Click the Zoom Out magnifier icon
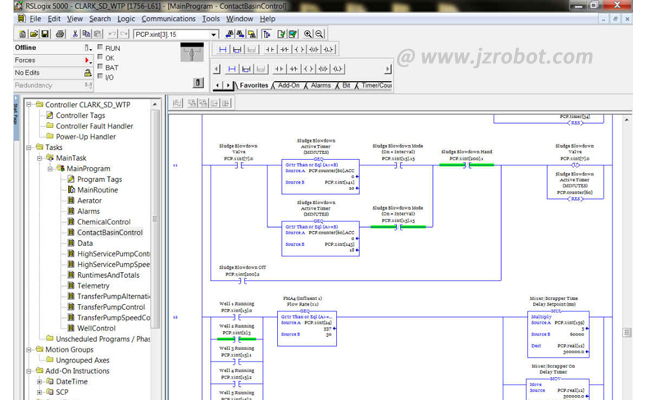 tap(320, 34)
